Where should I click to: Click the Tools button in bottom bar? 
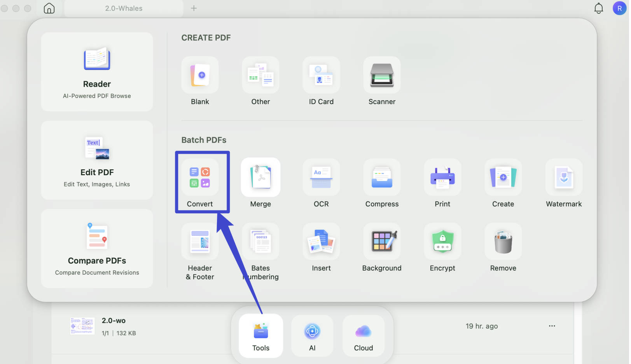(x=261, y=336)
